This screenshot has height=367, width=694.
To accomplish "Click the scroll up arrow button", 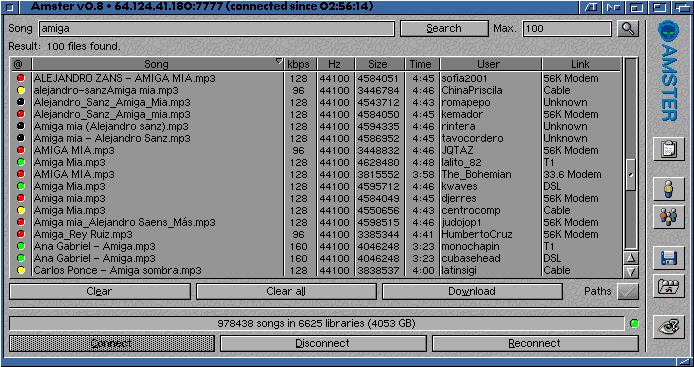I will 631,258.
